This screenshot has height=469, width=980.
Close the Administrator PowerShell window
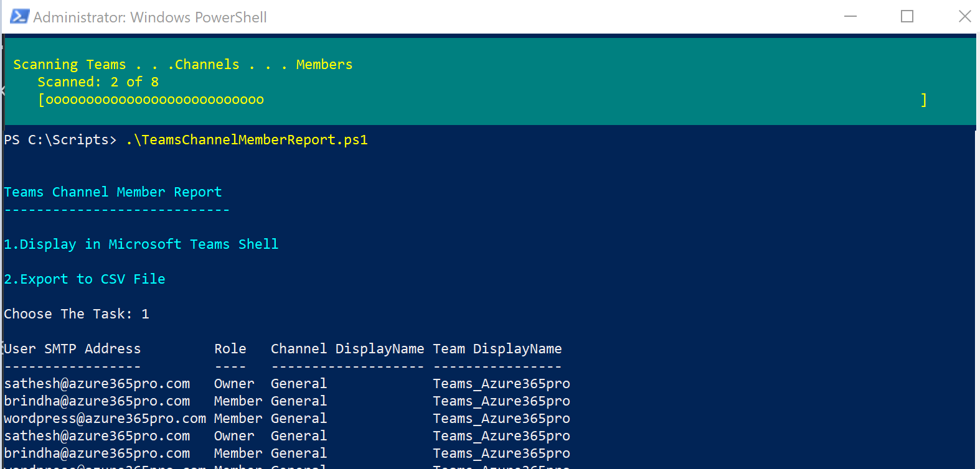point(964,17)
